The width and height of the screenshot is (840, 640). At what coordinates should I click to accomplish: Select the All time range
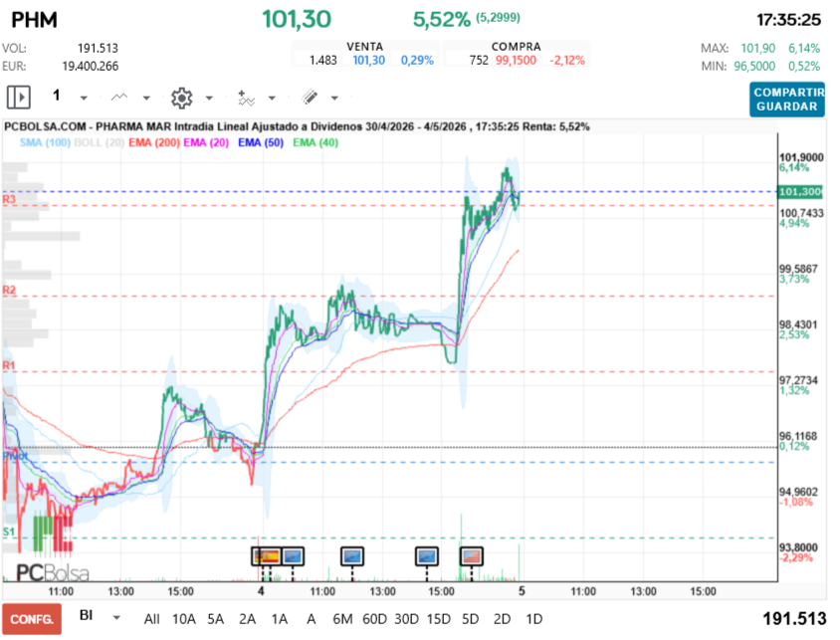[x=151, y=619]
